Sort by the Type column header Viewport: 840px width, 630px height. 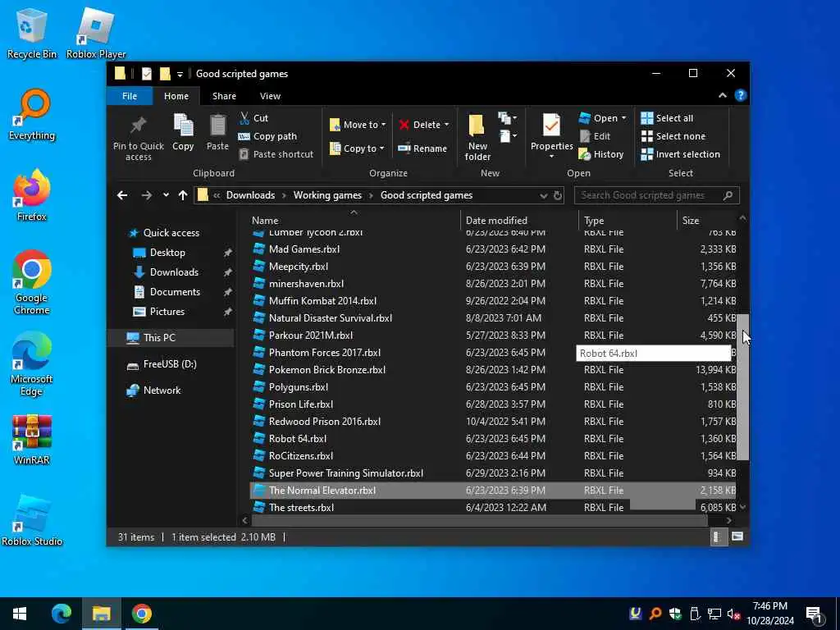(628, 220)
